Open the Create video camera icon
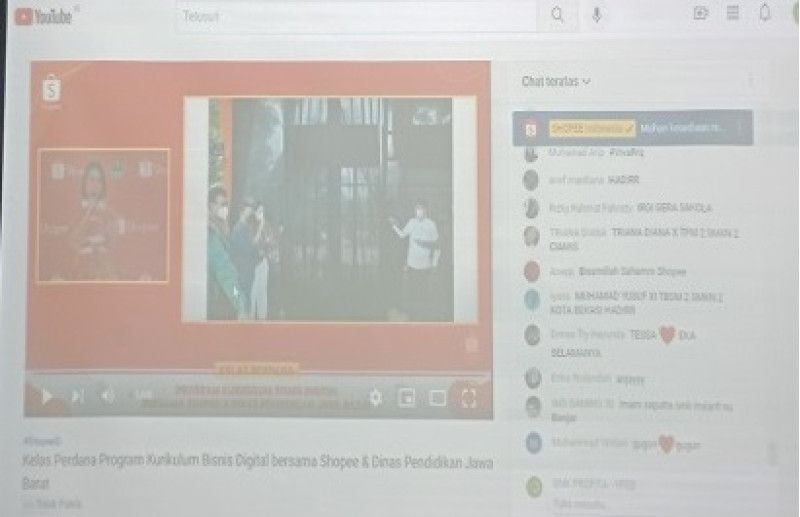The width and height of the screenshot is (800, 517). 700,13
